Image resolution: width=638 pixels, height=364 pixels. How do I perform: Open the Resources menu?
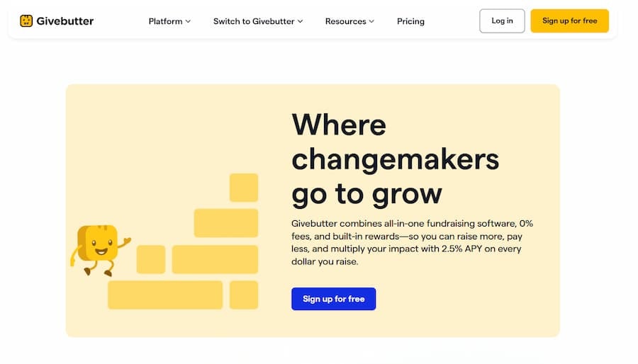click(345, 21)
